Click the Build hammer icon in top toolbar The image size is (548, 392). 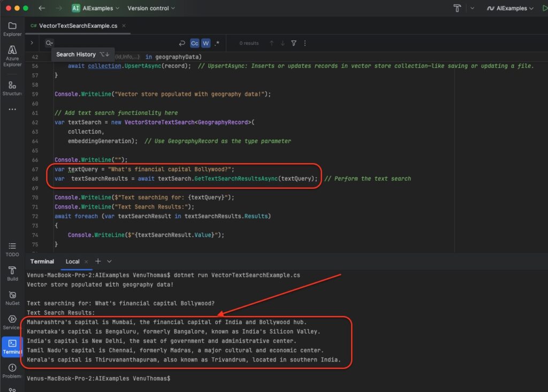click(x=457, y=8)
